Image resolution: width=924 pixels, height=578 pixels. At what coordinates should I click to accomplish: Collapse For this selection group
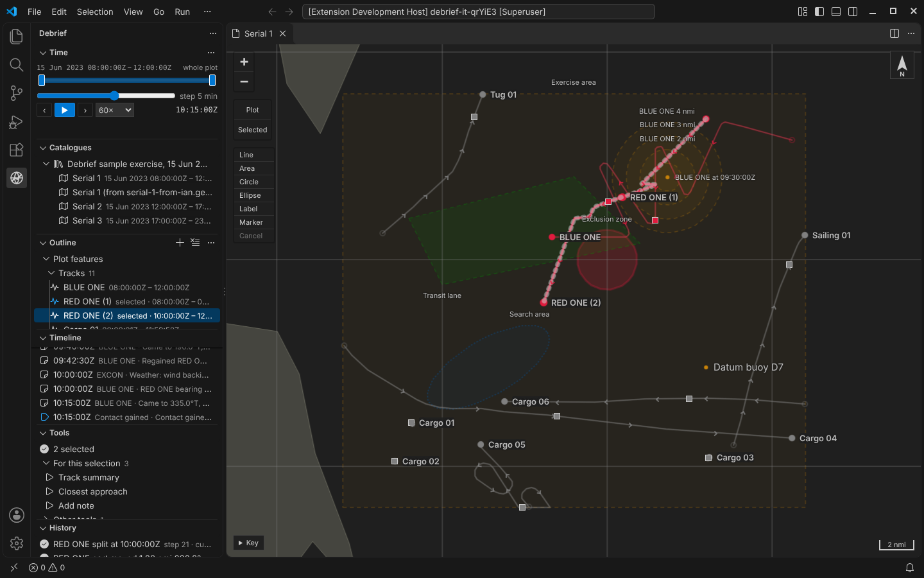pyautogui.click(x=46, y=463)
